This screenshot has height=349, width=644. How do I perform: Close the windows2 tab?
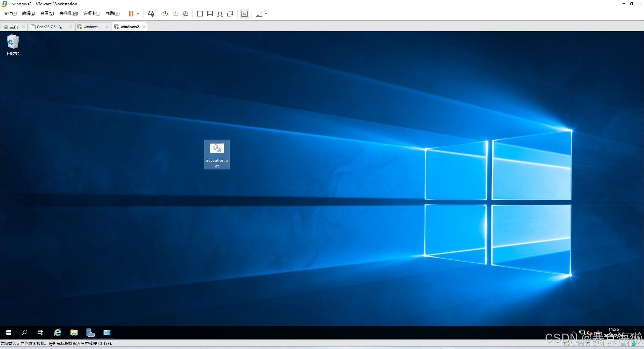point(144,27)
